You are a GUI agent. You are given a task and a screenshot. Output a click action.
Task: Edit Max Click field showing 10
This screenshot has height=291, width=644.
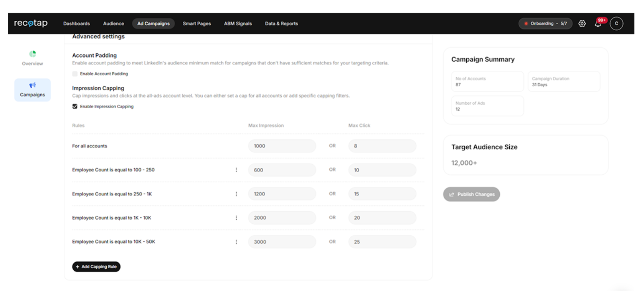point(382,170)
